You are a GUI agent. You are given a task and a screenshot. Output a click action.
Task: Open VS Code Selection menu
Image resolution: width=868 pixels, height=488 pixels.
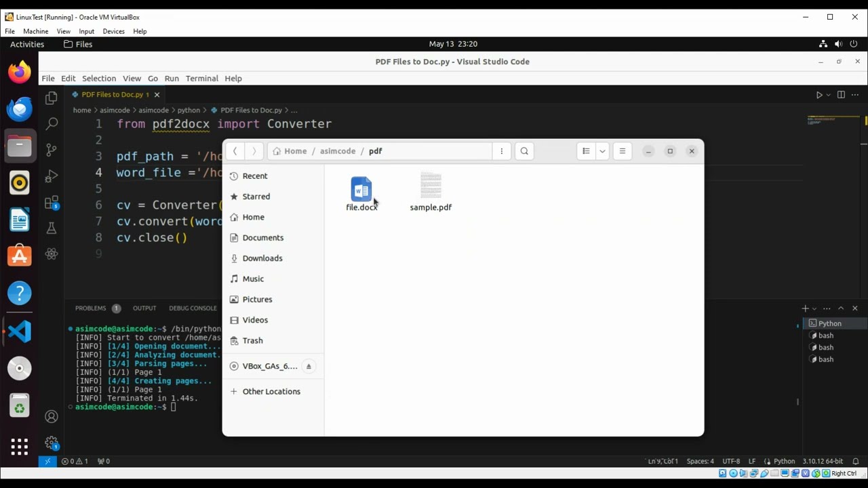[x=99, y=79]
